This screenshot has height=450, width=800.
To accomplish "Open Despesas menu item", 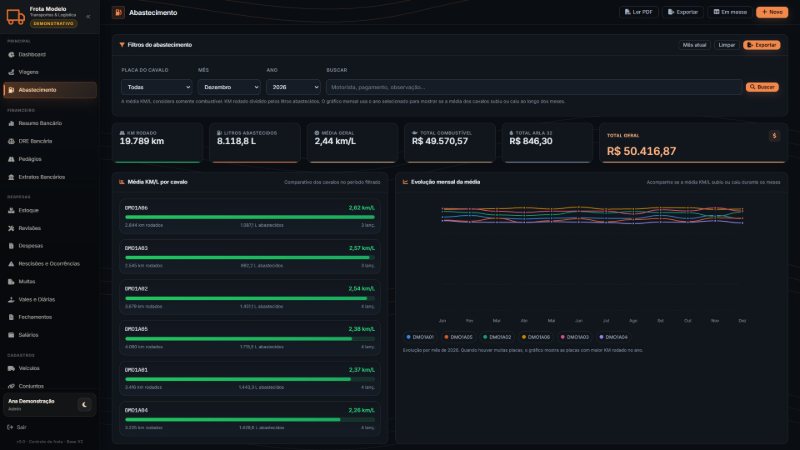I will (x=49, y=246).
